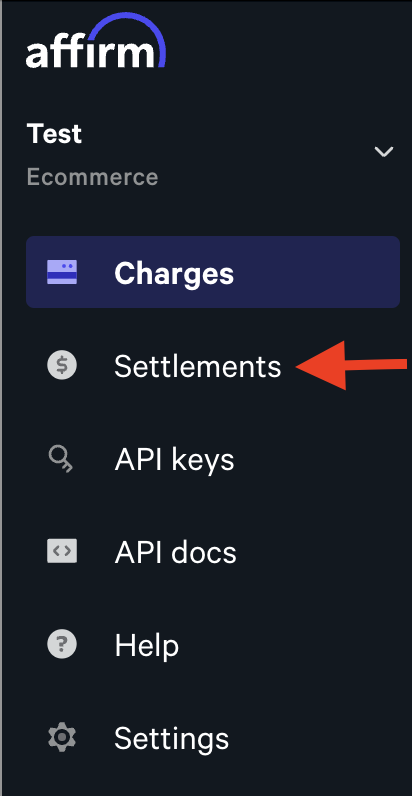Open the API docs code bracket icon
This screenshot has width=412, height=796.
62,551
